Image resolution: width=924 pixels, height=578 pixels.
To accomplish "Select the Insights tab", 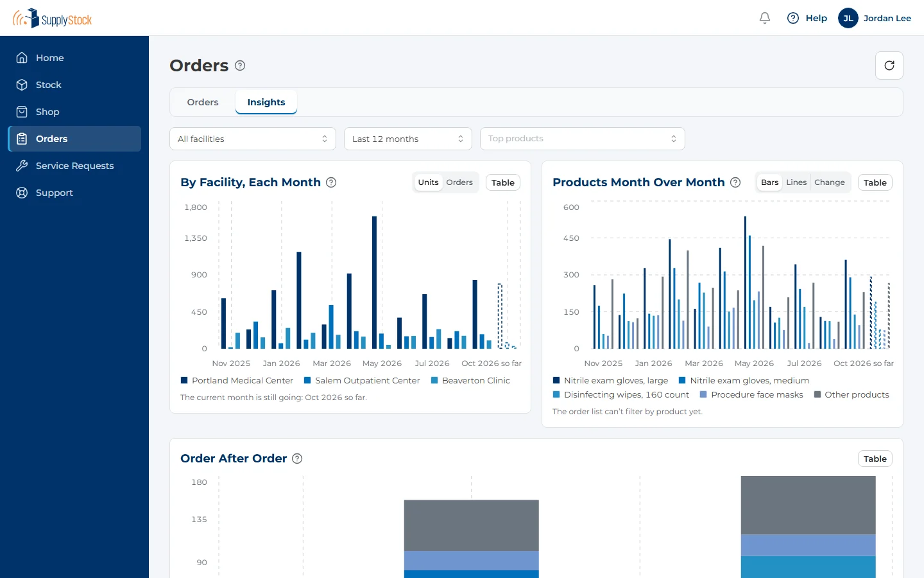I will (266, 102).
